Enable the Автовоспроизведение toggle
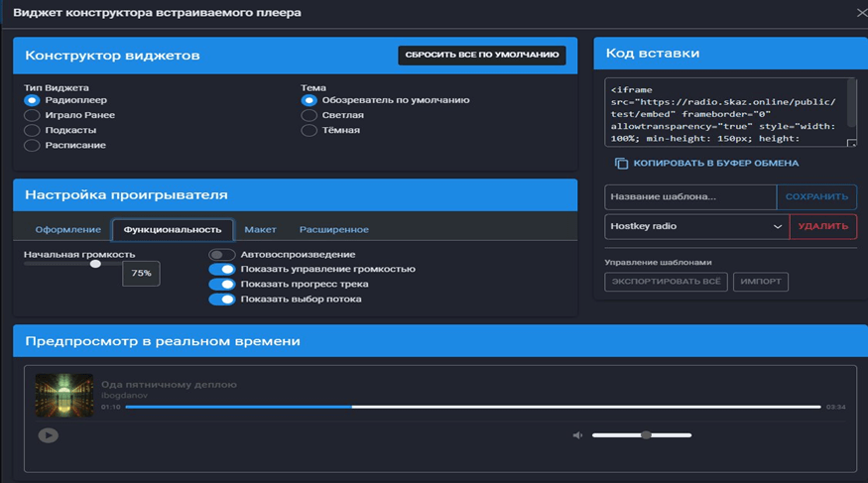Screen dimensions: 868x483 coord(222,255)
